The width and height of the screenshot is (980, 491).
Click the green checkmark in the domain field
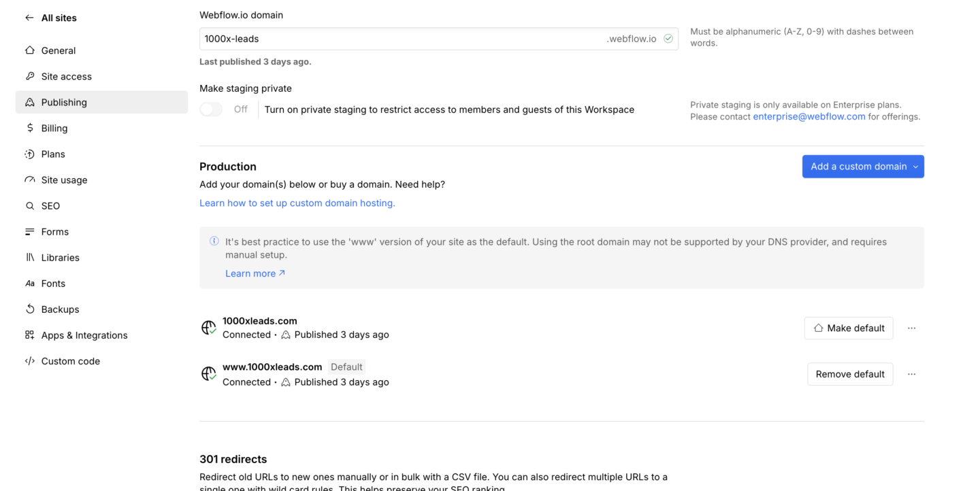click(x=668, y=39)
